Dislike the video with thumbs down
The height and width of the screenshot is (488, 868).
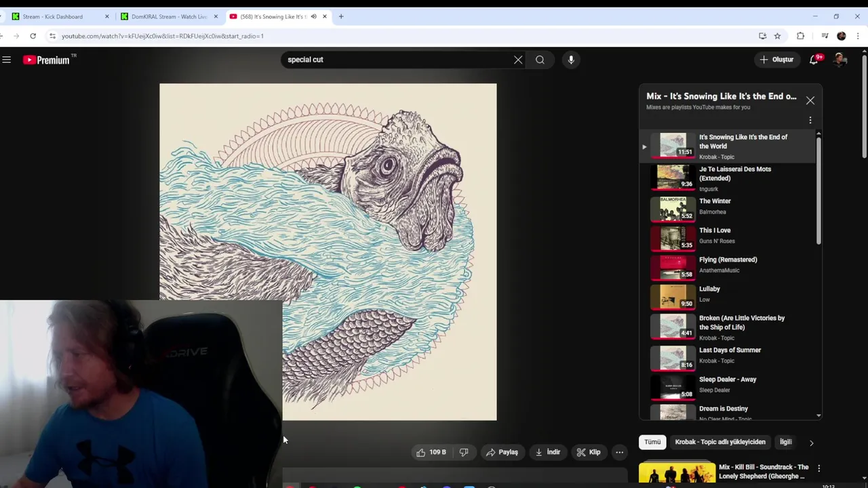tap(464, 452)
